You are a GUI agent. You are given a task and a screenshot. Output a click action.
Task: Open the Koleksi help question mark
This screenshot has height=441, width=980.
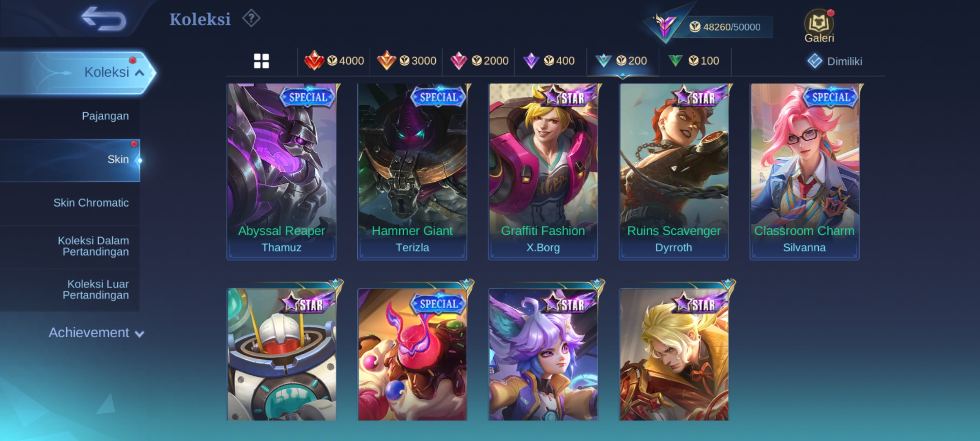point(251,19)
